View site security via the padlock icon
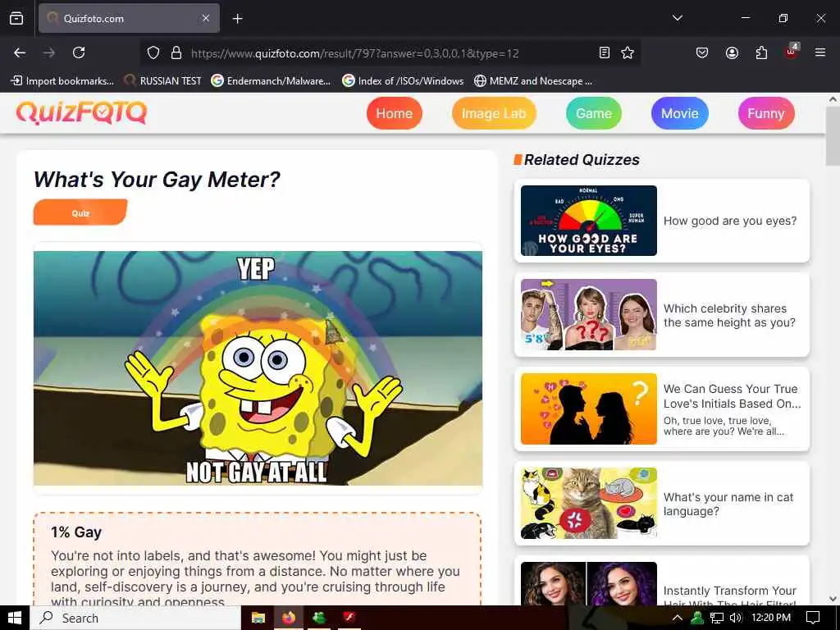Viewport: 840px width, 630px height. click(176, 52)
